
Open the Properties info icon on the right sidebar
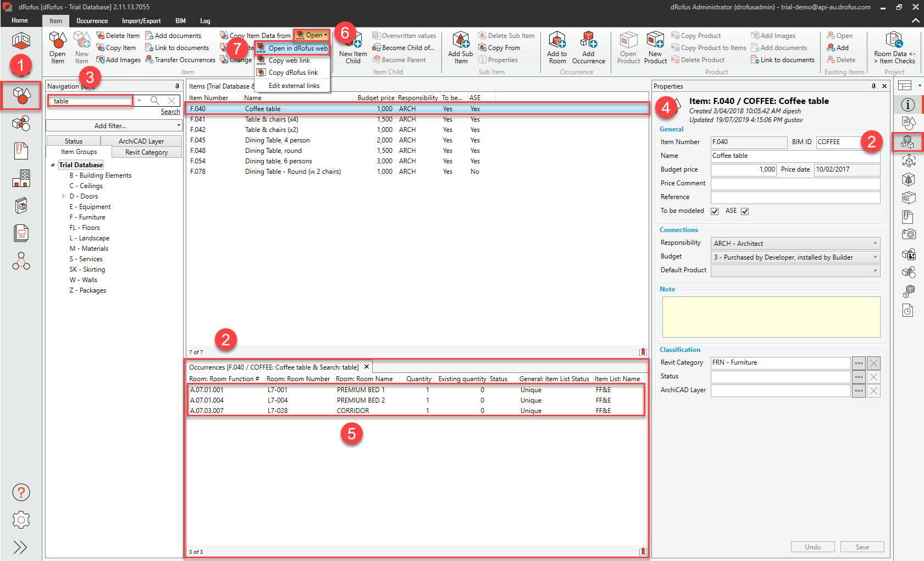point(908,105)
